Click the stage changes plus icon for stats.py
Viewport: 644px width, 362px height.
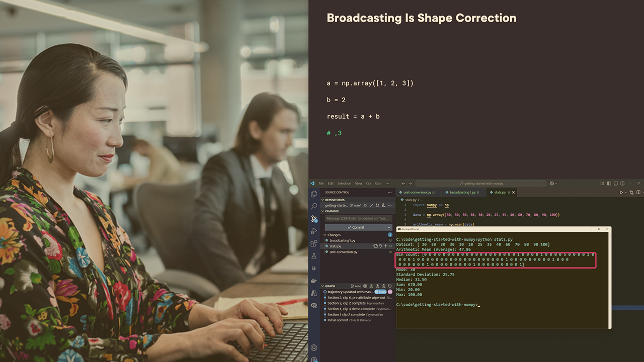click(385, 246)
